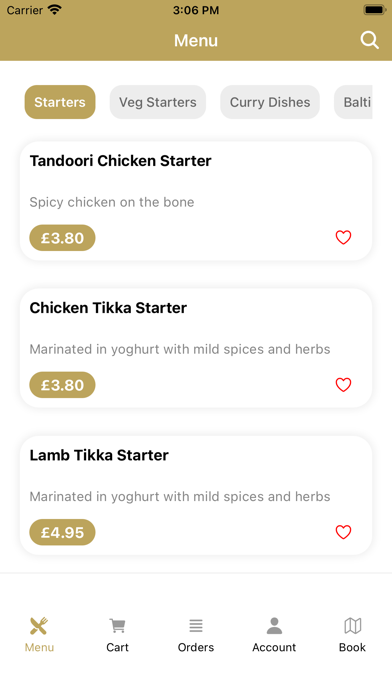This screenshot has height=696, width=392.
Task: Check the Wi-Fi status bar icon
Action: [55, 10]
